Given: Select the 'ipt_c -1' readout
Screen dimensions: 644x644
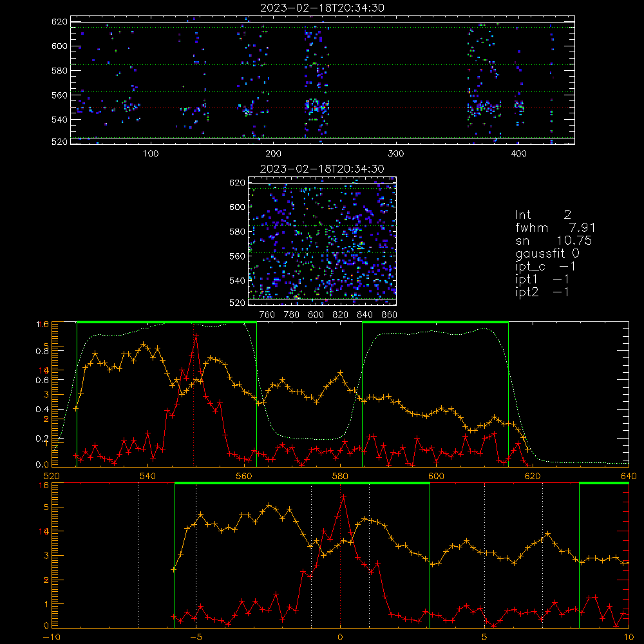Looking at the screenshot, I should [545, 267].
